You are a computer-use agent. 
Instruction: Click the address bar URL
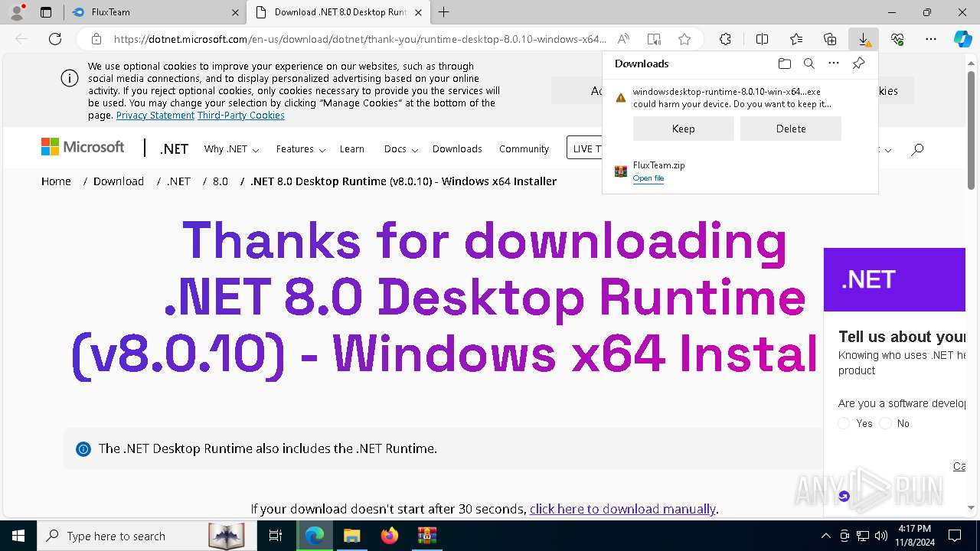click(360, 39)
